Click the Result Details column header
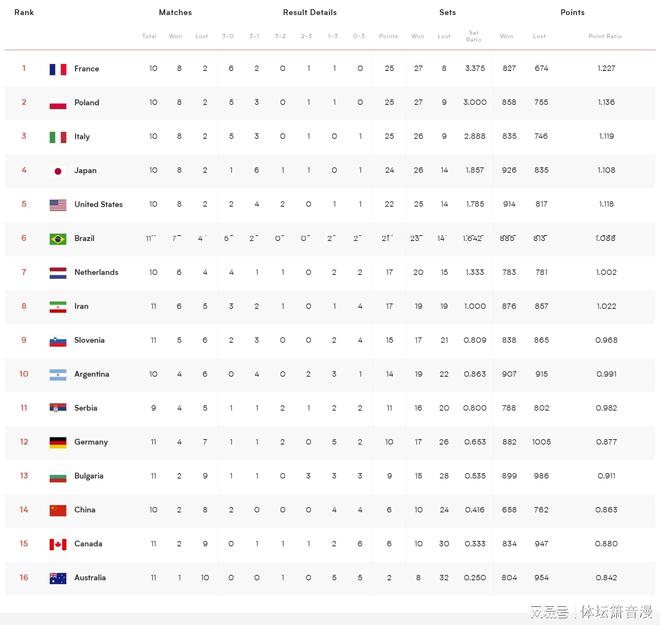The height and width of the screenshot is (625, 660). click(309, 13)
